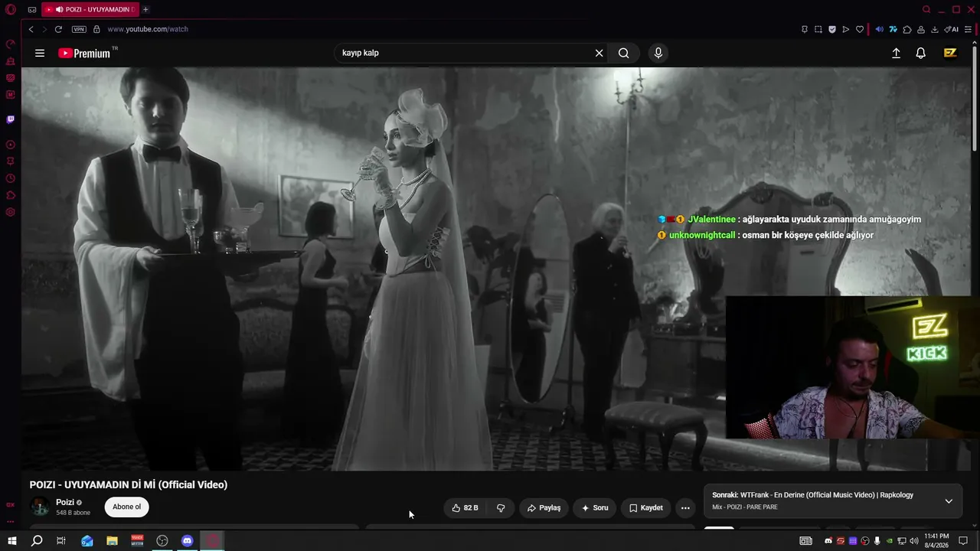Image resolution: width=980 pixels, height=551 pixels.
Task: Open the Opera GX menu logo
Action: [x=11, y=10]
